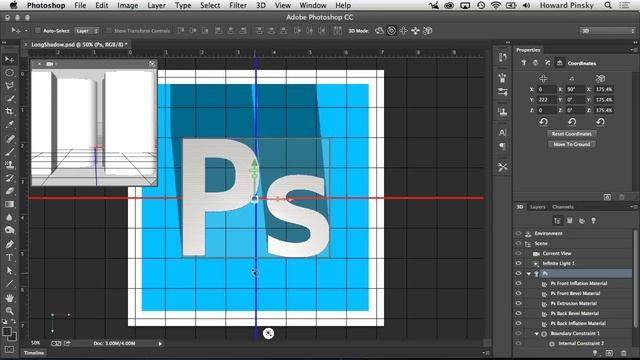This screenshot has width=640, height=360.
Task: Toggle visibility of Infinite Light 1
Action: 518,264
